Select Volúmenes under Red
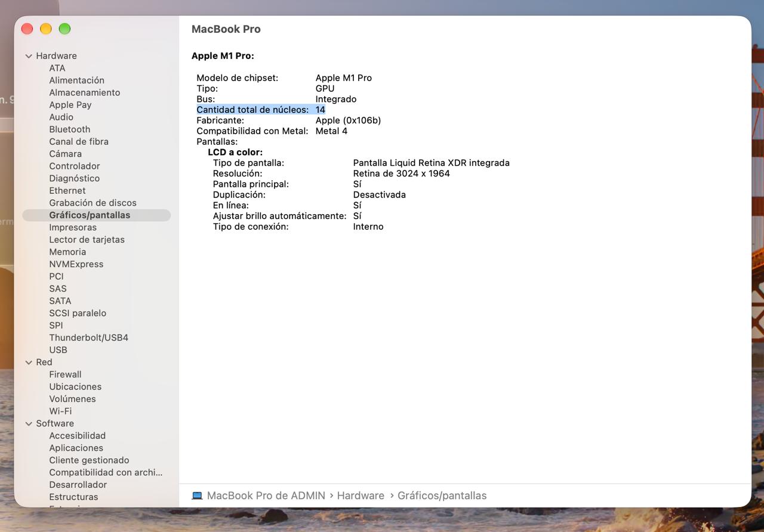Screen dimensions: 764x532 tap(72, 399)
